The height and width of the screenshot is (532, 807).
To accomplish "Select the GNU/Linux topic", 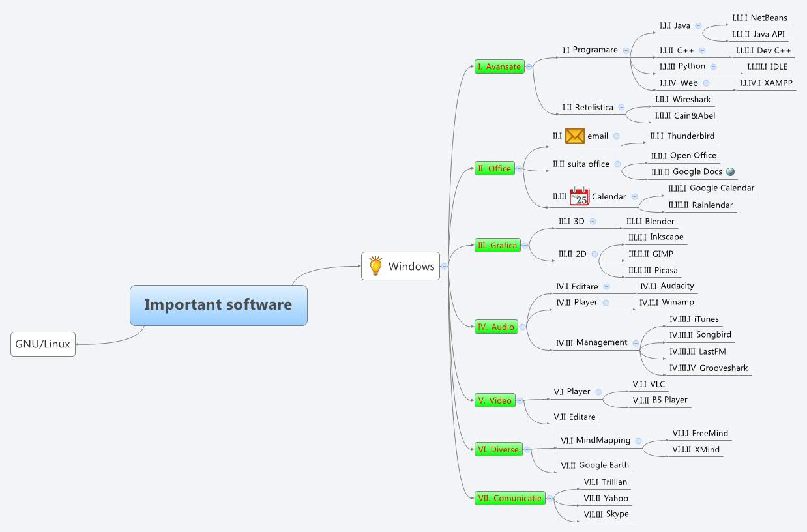I will tap(43, 344).
